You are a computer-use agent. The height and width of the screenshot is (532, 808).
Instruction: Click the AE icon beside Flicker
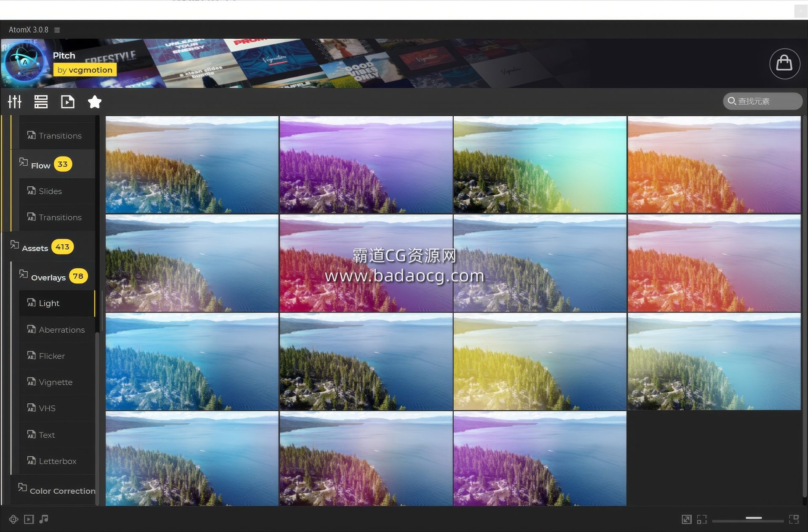(32, 356)
